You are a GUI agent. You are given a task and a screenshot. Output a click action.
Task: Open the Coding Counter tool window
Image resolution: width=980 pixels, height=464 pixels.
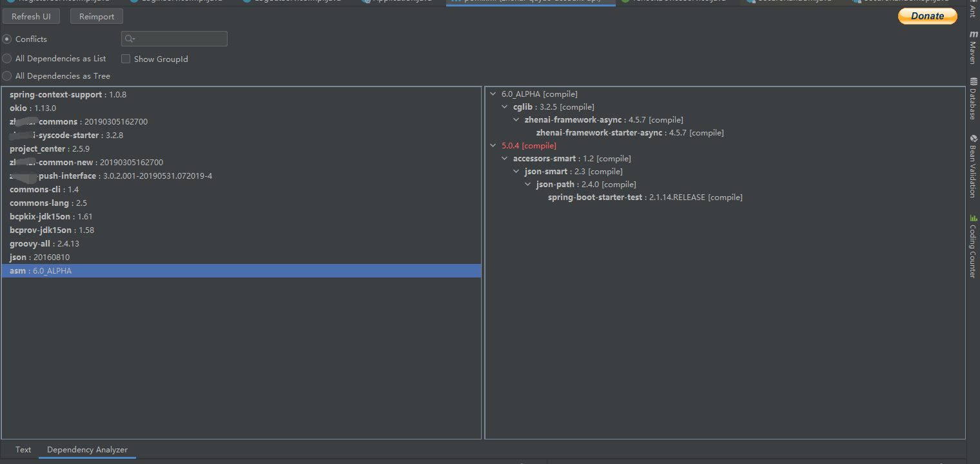pyautogui.click(x=973, y=246)
